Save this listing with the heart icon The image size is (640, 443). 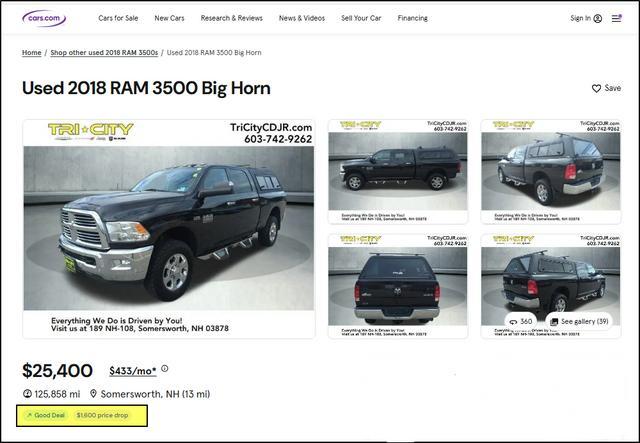[596, 88]
